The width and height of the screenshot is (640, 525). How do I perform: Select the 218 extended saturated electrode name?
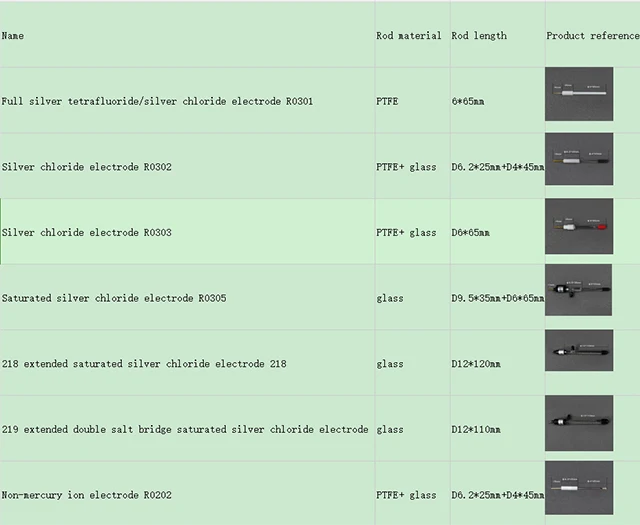pyautogui.click(x=144, y=364)
